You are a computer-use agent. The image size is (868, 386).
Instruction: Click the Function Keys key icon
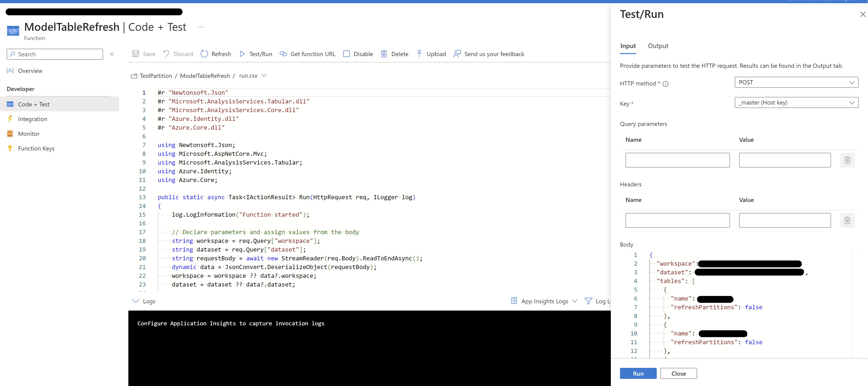[x=10, y=148]
